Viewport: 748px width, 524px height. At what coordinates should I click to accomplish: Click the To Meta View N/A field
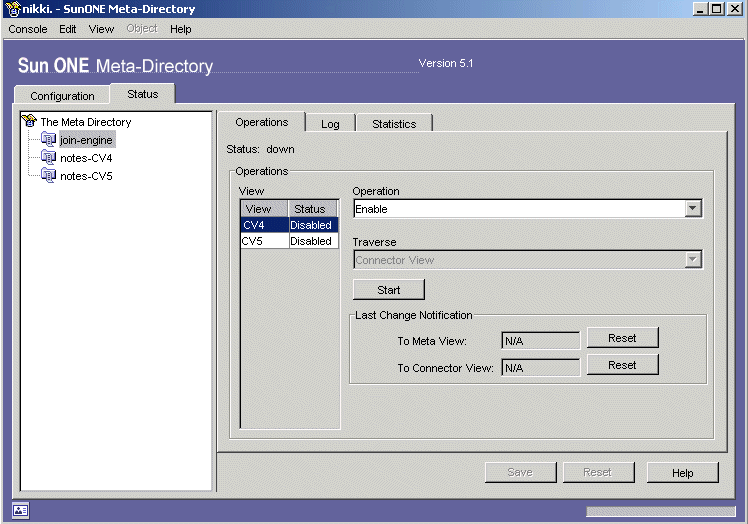(540, 341)
